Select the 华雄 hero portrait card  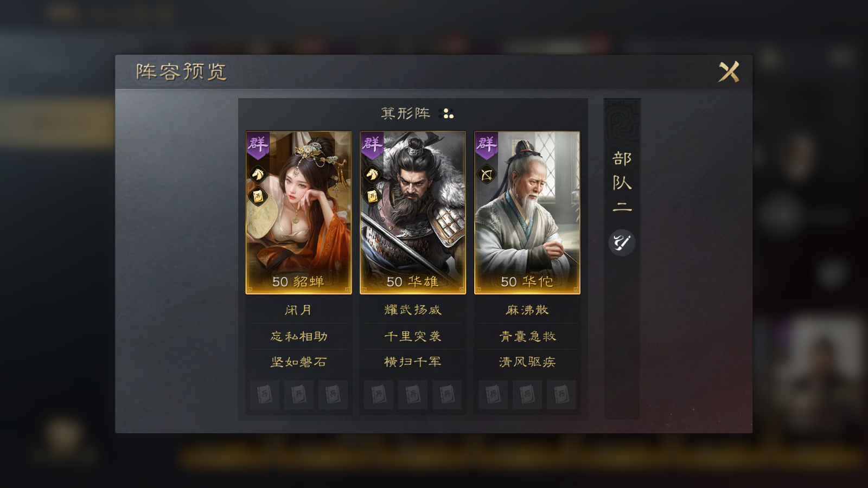click(413, 213)
